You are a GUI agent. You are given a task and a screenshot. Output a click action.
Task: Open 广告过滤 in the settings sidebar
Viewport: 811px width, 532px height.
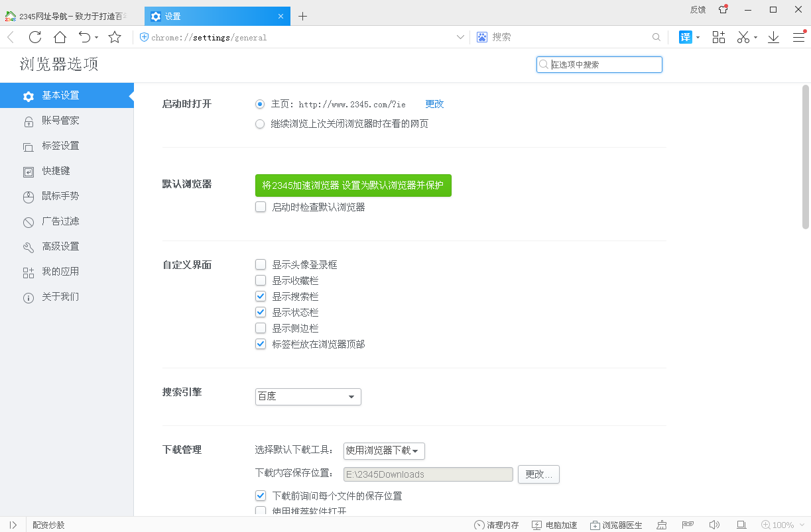pos(60,221)
